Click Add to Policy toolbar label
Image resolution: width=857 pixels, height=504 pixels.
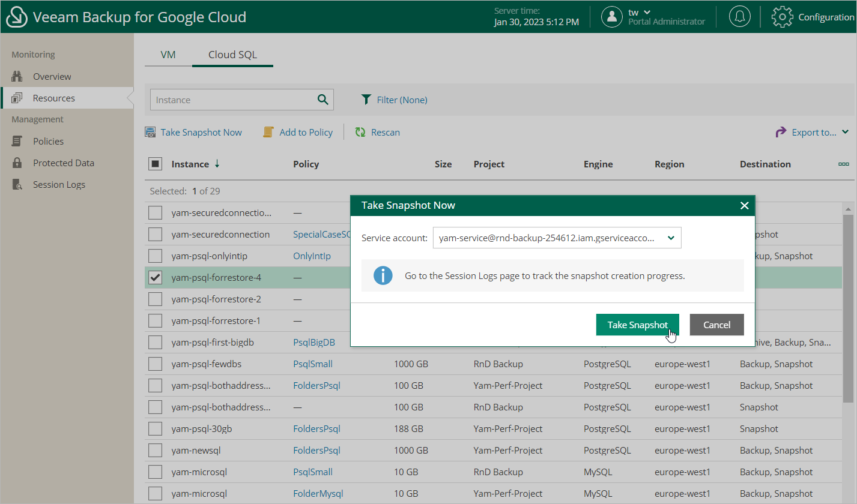306,133
